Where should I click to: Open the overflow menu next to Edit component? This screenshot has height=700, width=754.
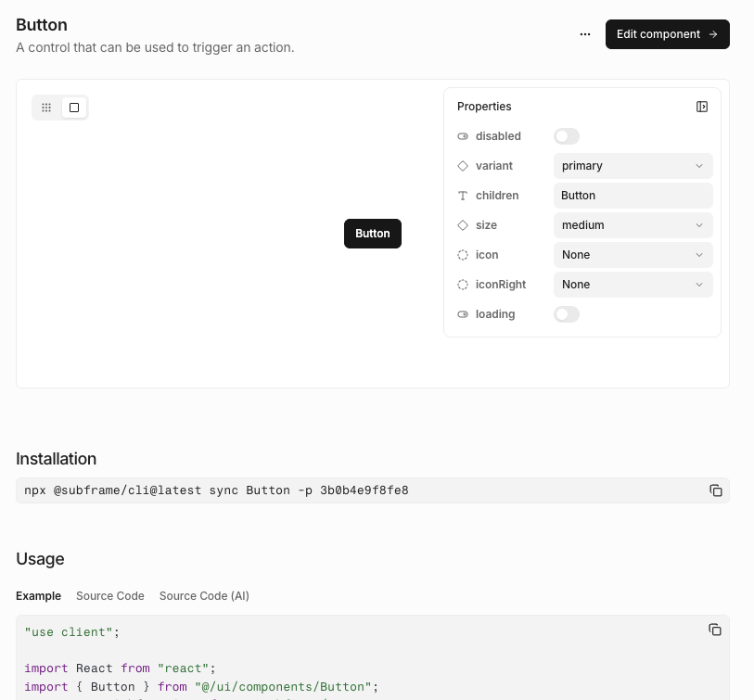pos(585,34)
